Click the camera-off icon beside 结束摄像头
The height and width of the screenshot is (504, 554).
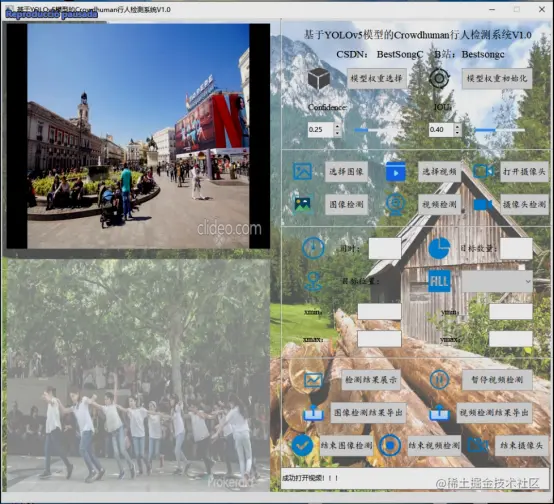click(x=477, y=445)
